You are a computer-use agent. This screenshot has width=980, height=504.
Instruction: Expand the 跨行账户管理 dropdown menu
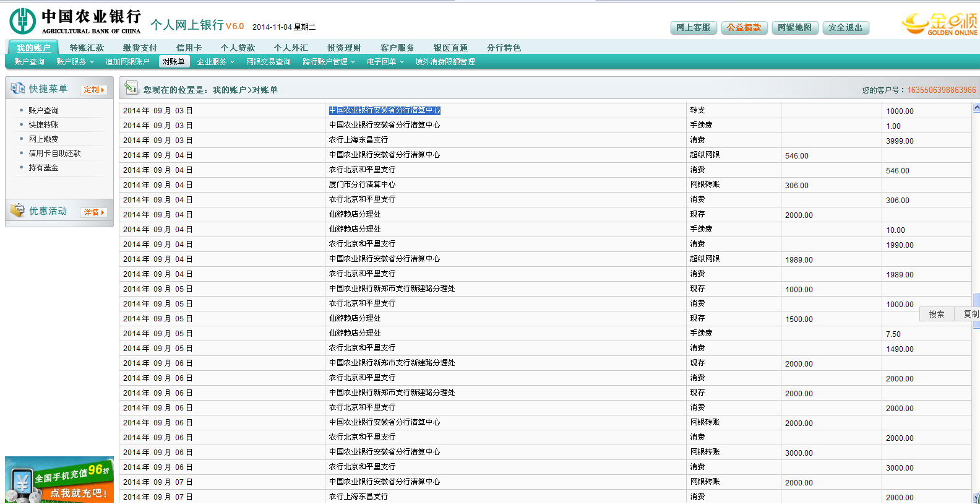(x=329, y=62)
